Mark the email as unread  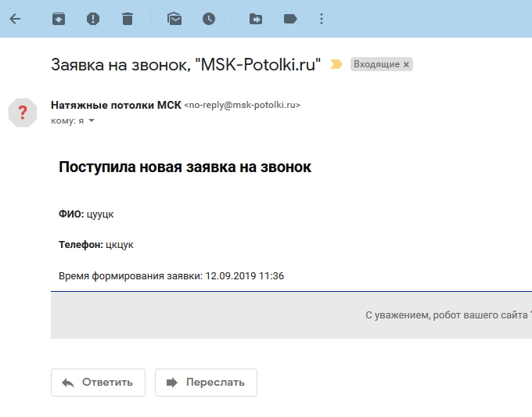click(x=174, y=19)
